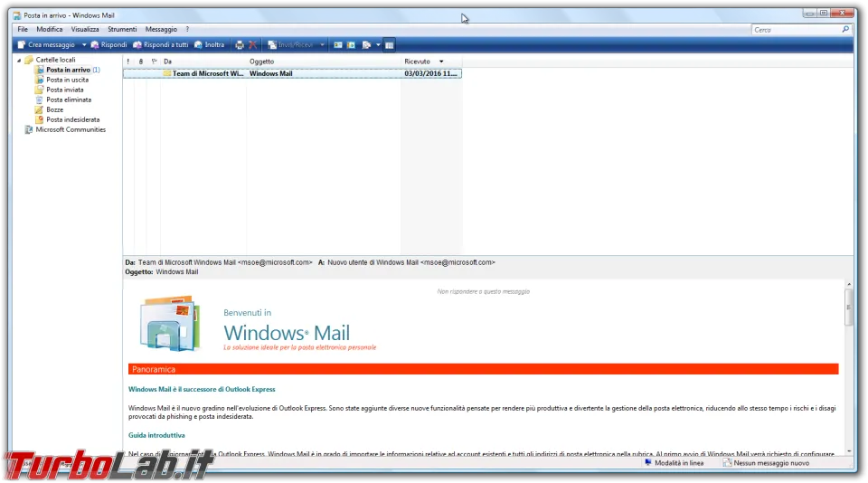
Task: Click the Cerca search field
Action: coord(796,30)
